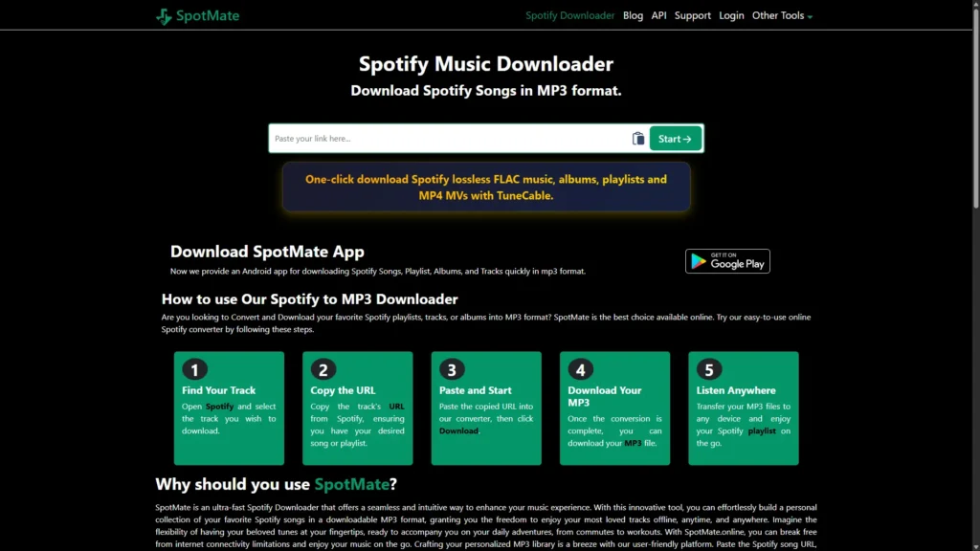The image size is (980, 551).
Task: Click the step number 2 circle badge
Action: coord(323,370)
